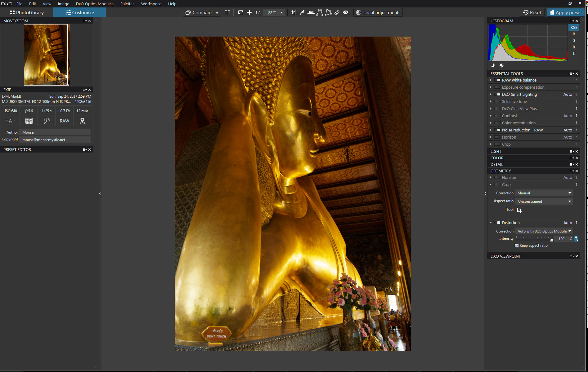The image size is (588, 372).
Task: Show help for DxO Smart Lighting
Action: pos(577,95)
